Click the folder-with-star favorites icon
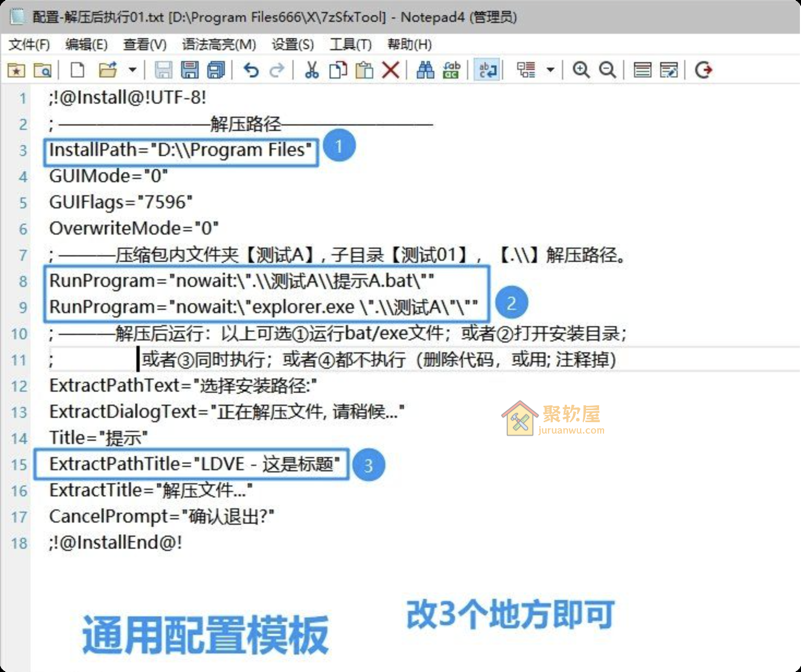The width and height of the screenshot is (801, 672). point(16,70)
